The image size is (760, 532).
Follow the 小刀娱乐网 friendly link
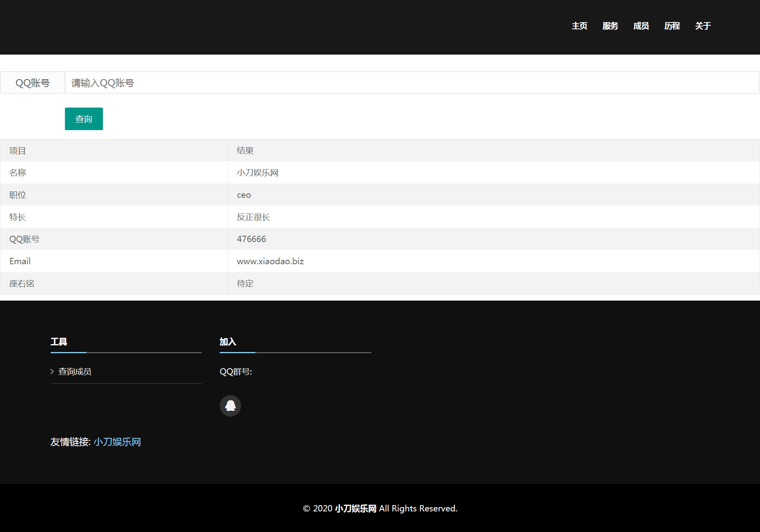click(x=117, y=442)
